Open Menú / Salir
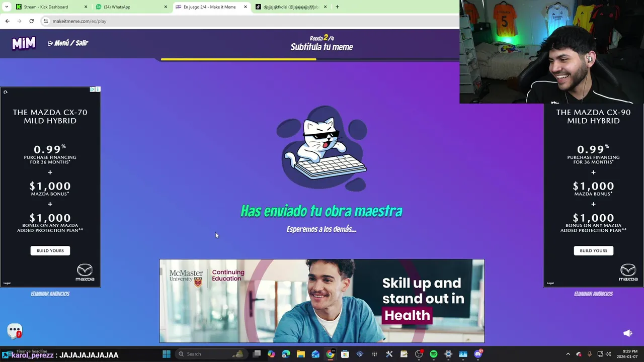644x362 pixels. coord(68,43)
